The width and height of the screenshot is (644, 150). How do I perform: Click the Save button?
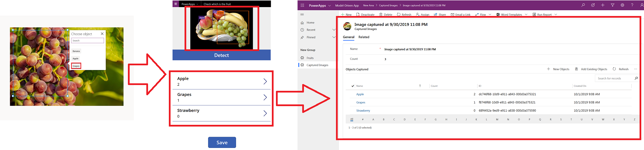point(222,143)
